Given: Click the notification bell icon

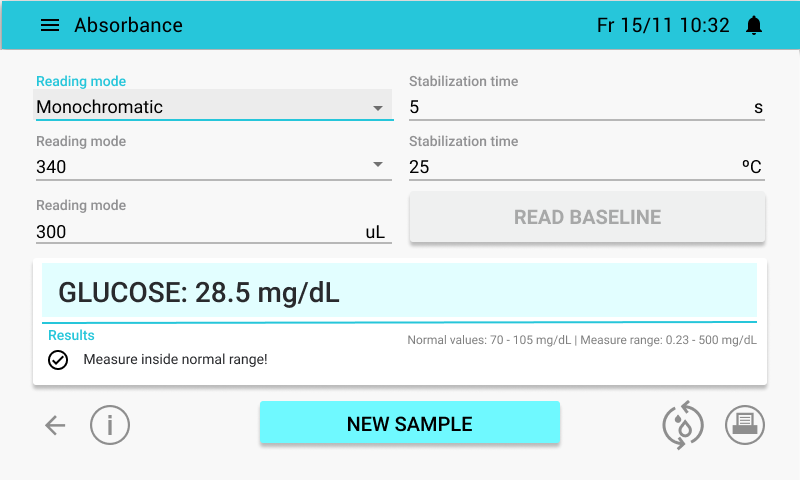Looking at the screenshot, I should click(754, 25).
